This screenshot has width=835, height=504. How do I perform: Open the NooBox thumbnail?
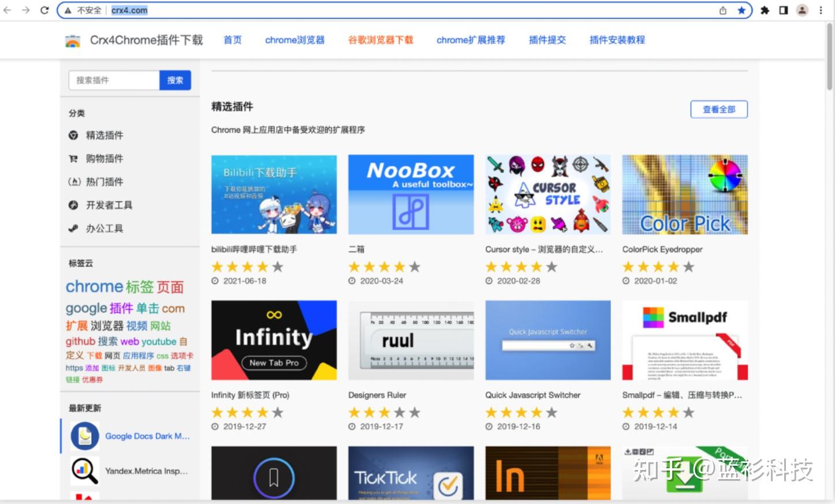411,195
